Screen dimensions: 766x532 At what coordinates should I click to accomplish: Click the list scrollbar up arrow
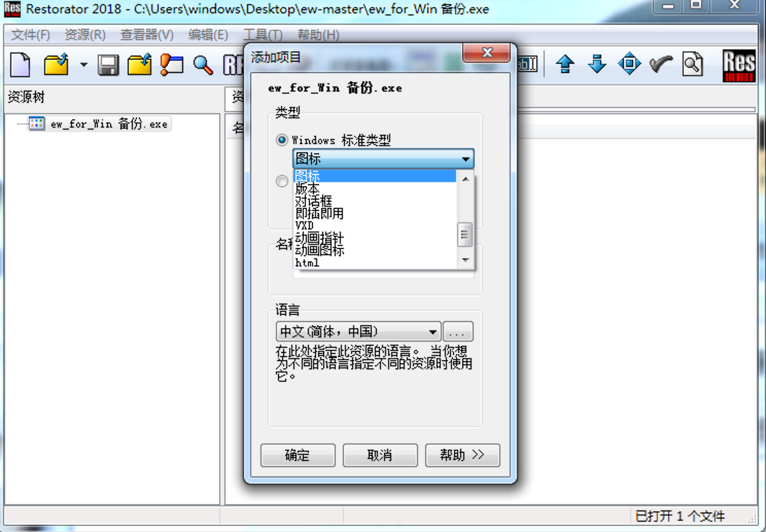point(465,179)
